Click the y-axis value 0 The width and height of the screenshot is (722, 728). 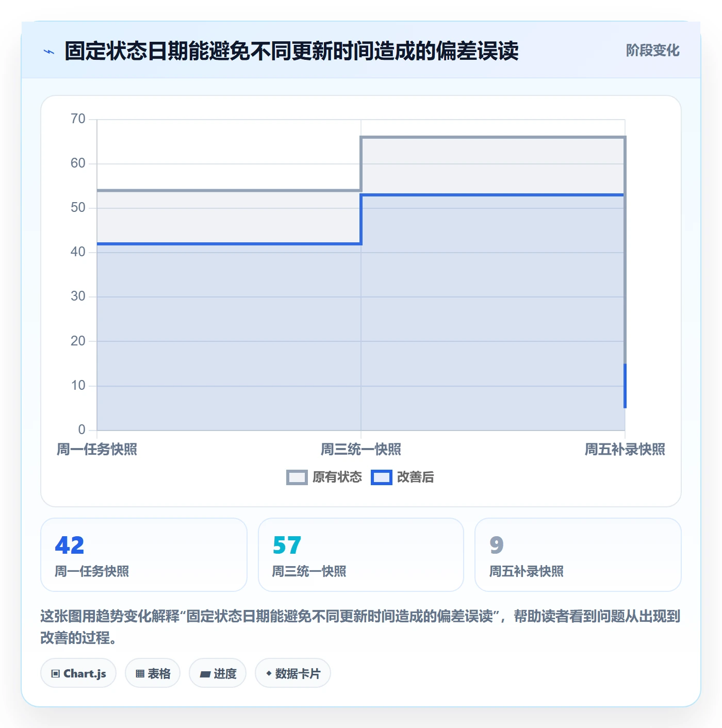(x=81, y=430)
